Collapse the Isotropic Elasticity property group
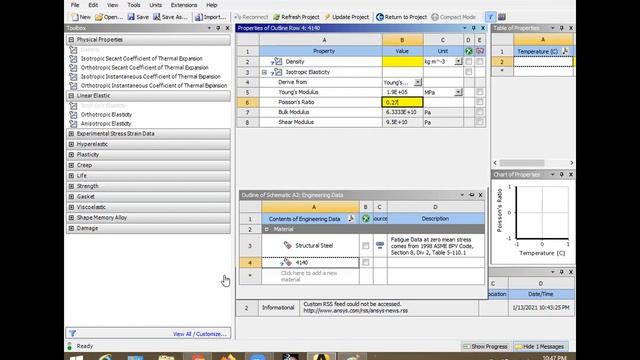 click(x=264, y=72)
